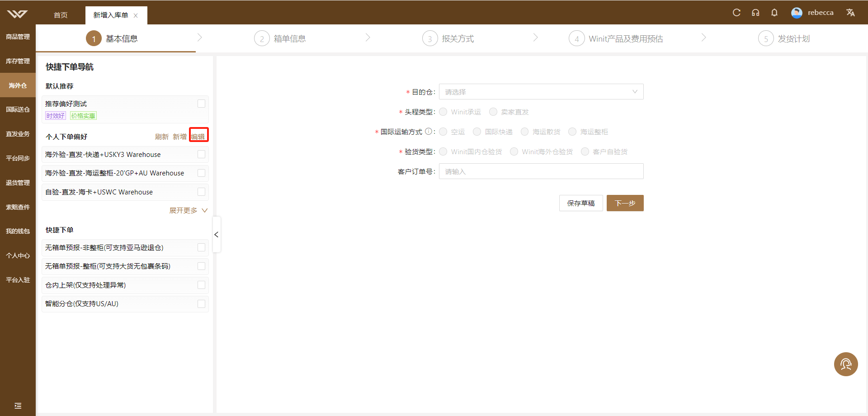
Task: Open 库存管理 sidebar menu
Action: [18, 61]
